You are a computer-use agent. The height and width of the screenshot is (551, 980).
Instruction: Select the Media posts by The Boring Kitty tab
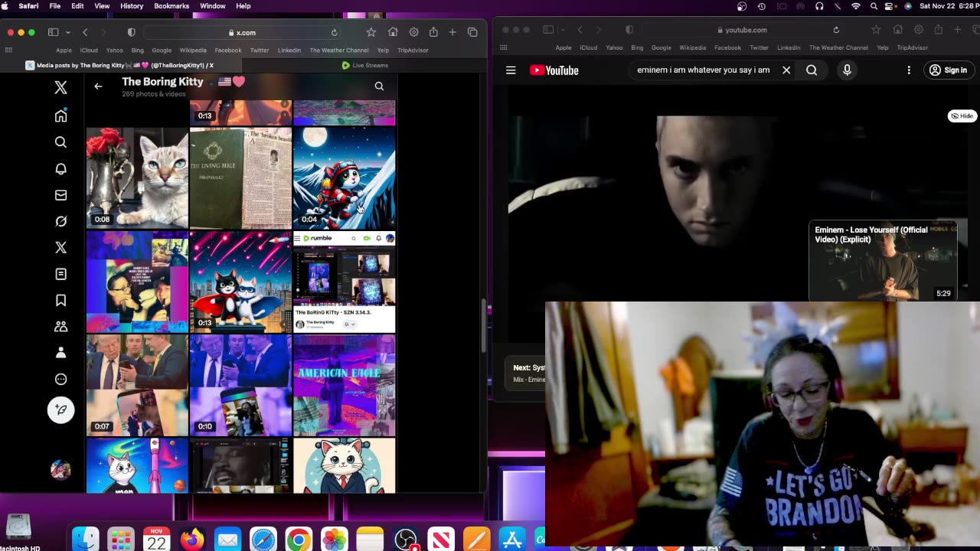coord(120,66)
